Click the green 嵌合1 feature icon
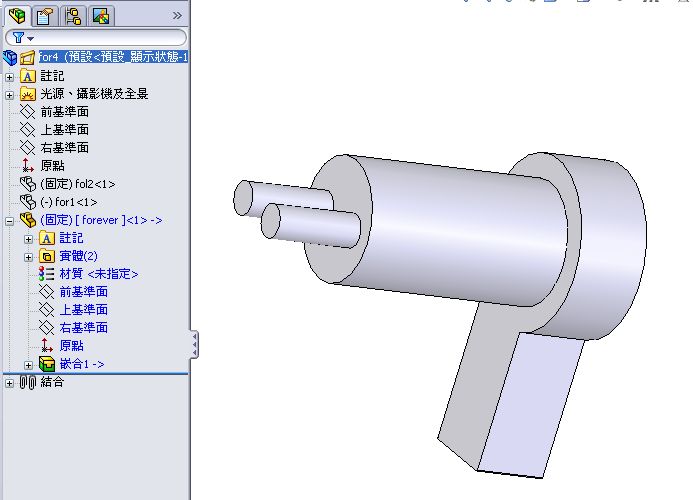Image resolution: width=693 pixels, height=500 pixels. point(46,364)
